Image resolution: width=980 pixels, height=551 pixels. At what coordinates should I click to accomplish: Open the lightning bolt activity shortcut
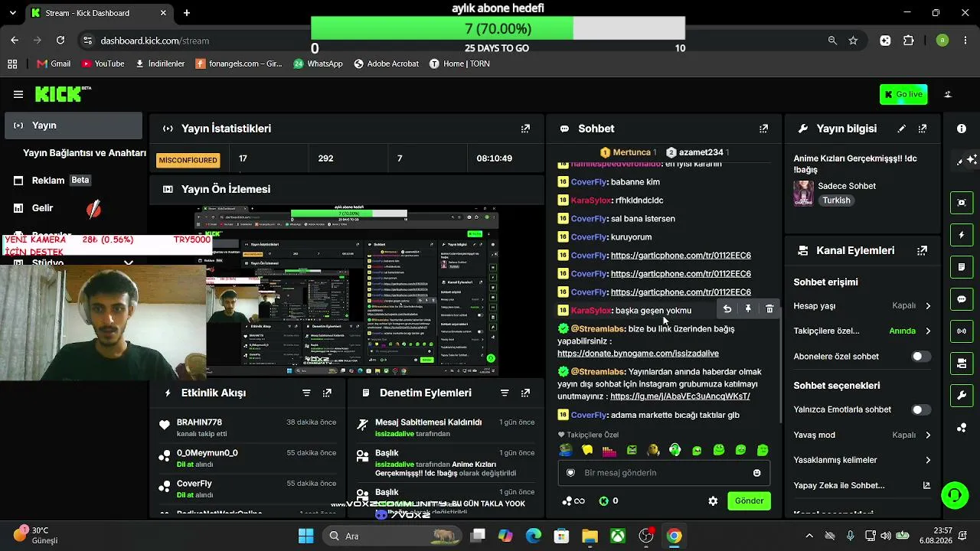962,235
